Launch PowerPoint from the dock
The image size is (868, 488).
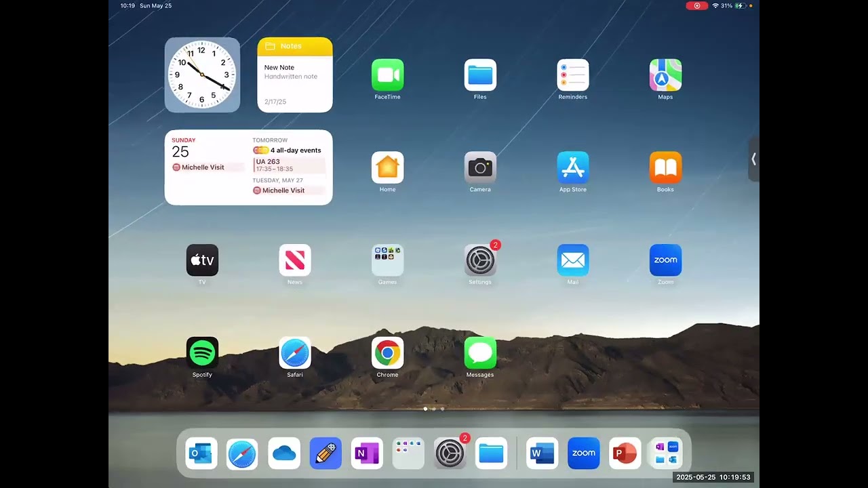pyautogui.click(x=625, y=453)
